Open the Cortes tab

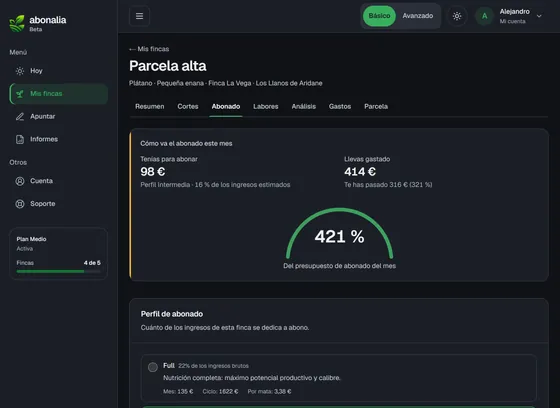click(x=188, y=106)
